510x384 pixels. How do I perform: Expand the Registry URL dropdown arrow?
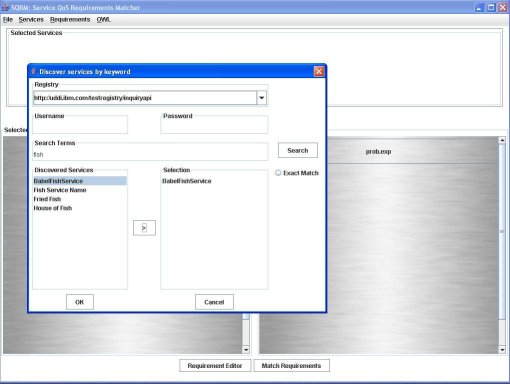(x=262, y=98)
